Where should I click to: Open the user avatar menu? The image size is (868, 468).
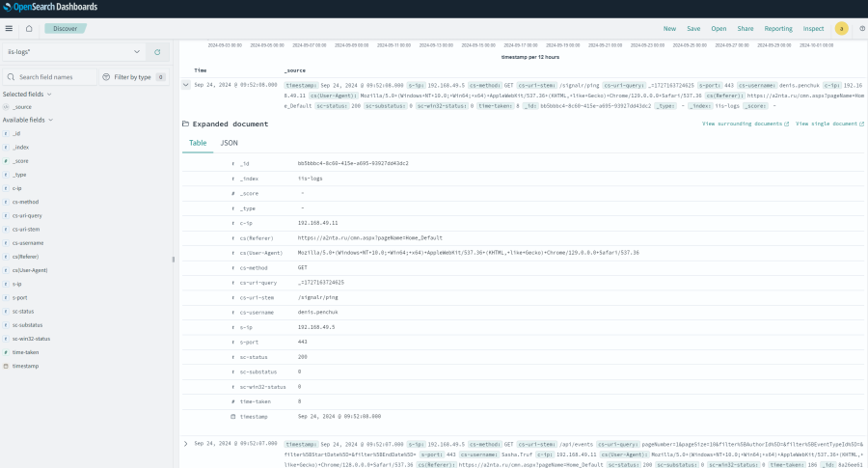pos(841,29)
